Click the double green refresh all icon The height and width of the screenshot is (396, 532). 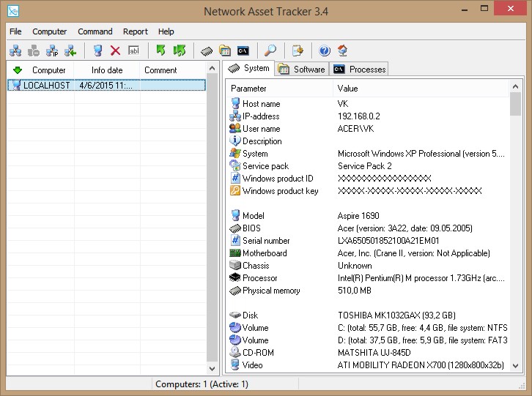point(179,51)
